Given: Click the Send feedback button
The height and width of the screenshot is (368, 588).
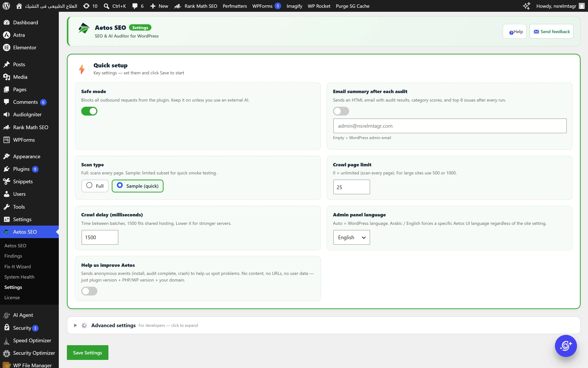Looking at the screenshot, I should pos(552,31).
